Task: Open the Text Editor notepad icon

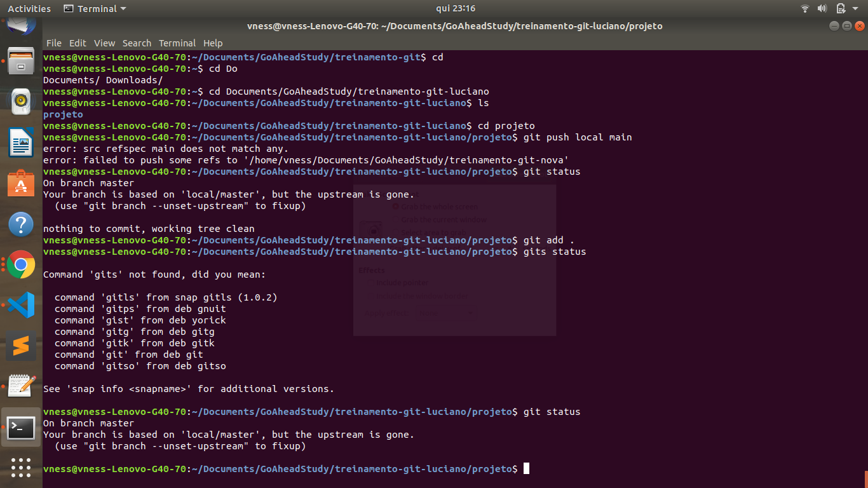Action: pos(21,386)
